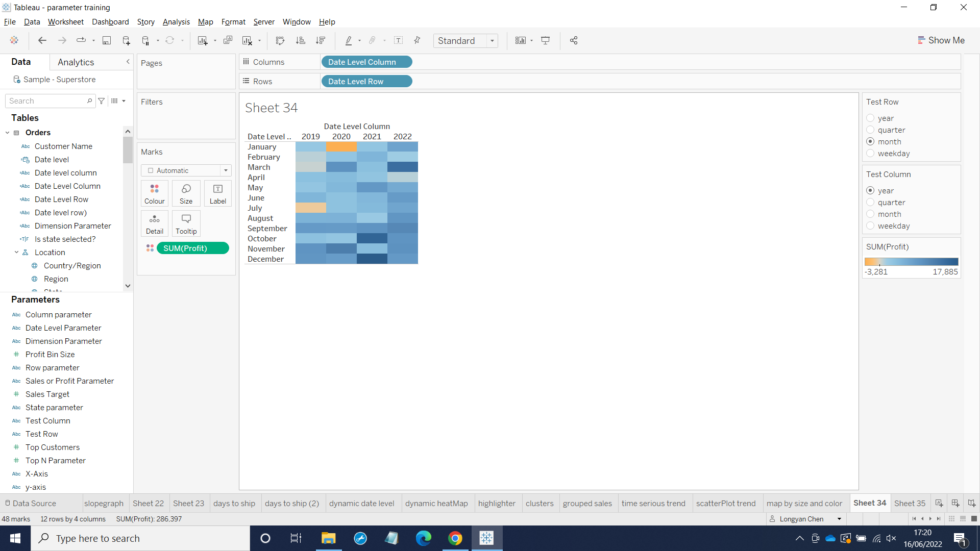Viewport: 980px width, 551px height.
Task: Select weekday in Test Row
Action: point(870,154)
